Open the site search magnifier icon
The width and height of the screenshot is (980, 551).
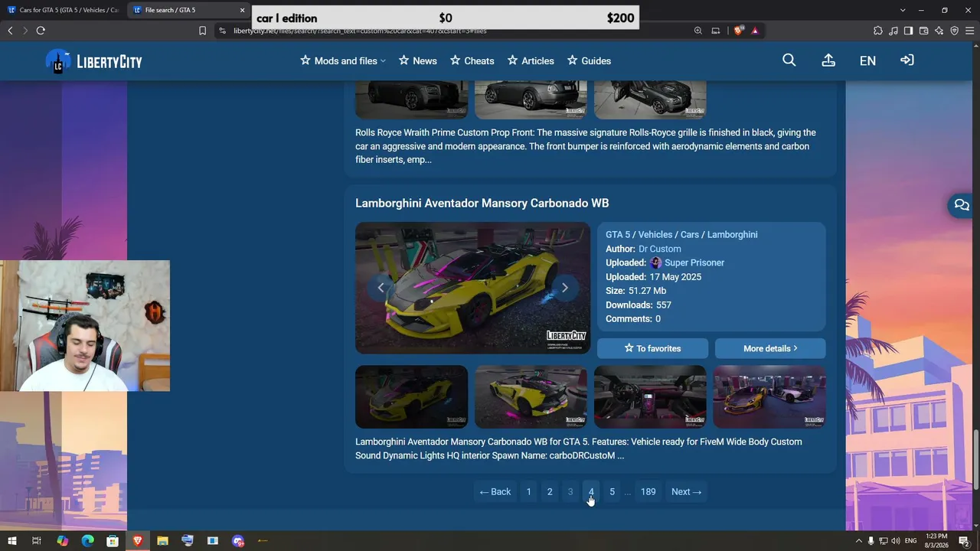point(789,60)
